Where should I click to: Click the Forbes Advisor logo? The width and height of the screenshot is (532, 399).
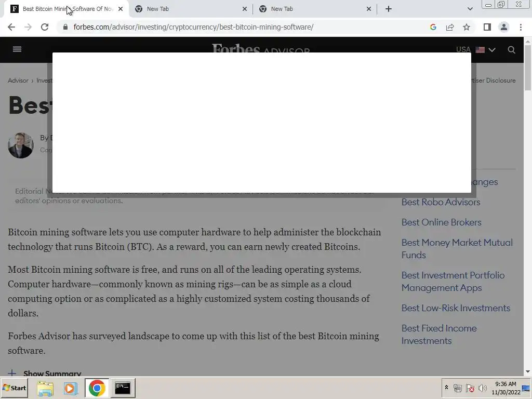click(x=261, y=48)
